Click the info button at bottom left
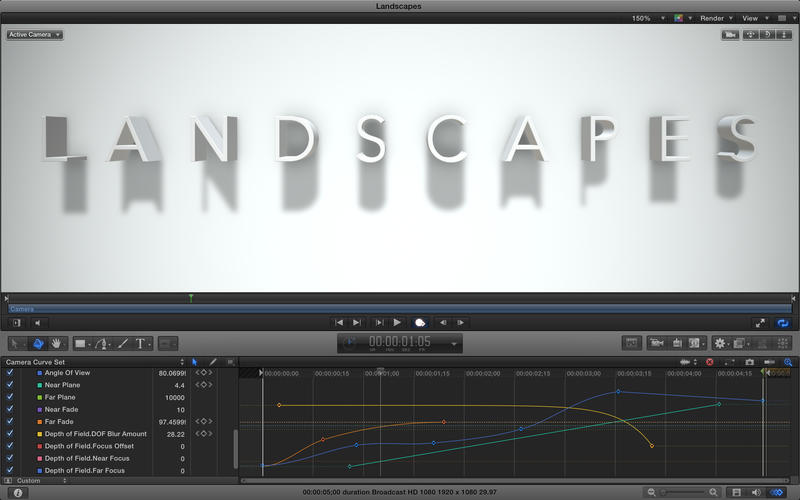Image resolution: width=800 pixels, height=500 pixels. point(19,492)
